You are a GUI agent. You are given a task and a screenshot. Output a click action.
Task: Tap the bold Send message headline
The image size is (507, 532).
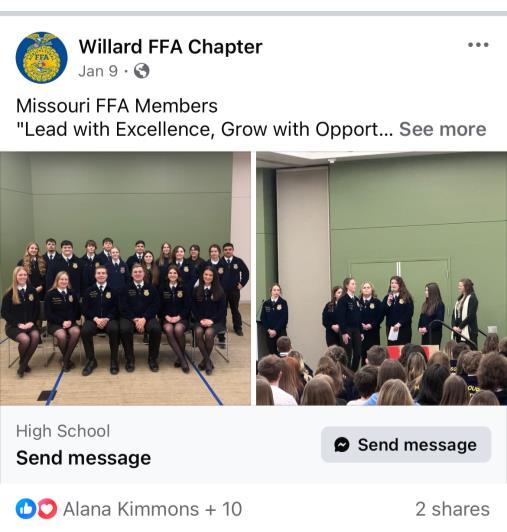[x=83, y=458]
